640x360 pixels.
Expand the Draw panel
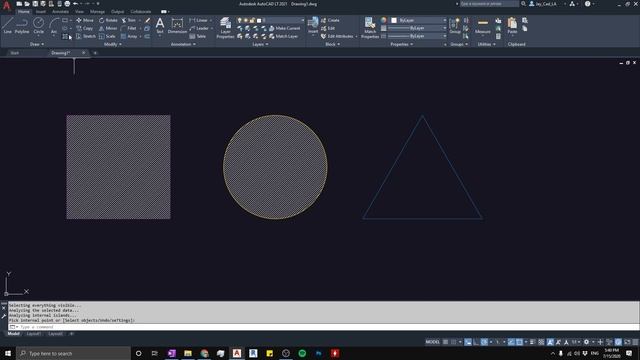[37, 44]
